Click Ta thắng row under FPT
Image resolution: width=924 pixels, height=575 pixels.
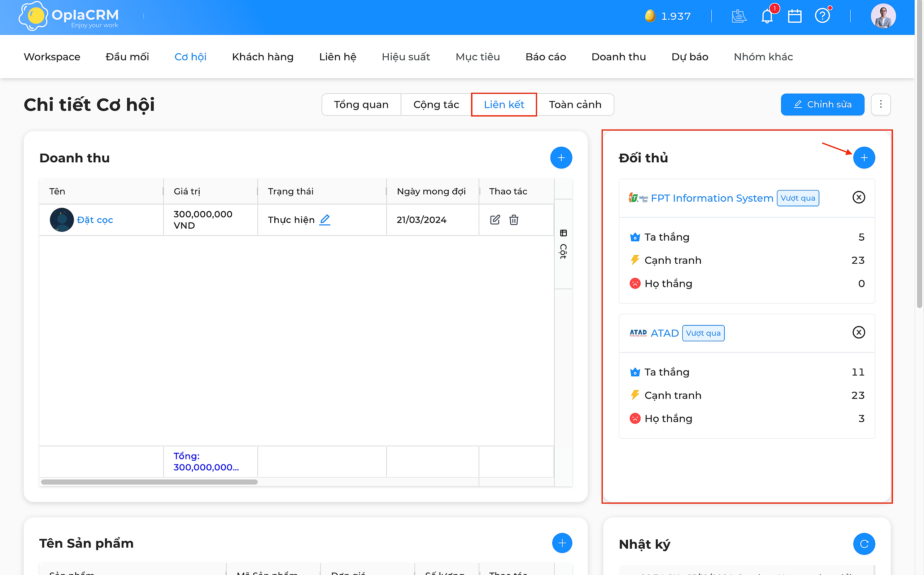click(x=747, y=237)
